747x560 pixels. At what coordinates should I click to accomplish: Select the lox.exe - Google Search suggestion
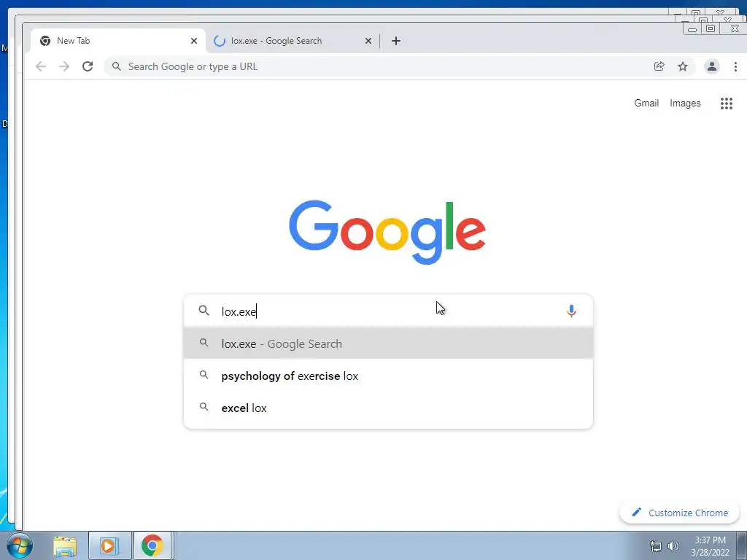tap(388, 343)
